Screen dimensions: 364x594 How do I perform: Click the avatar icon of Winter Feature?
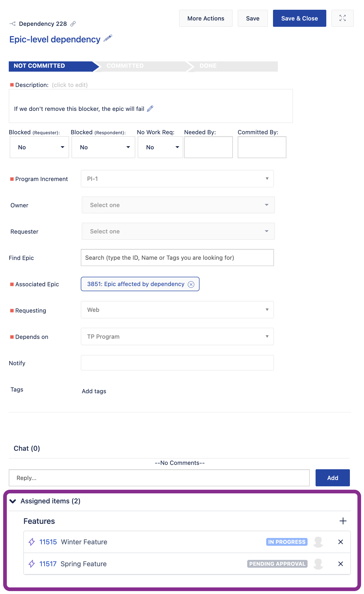point(318,542)
